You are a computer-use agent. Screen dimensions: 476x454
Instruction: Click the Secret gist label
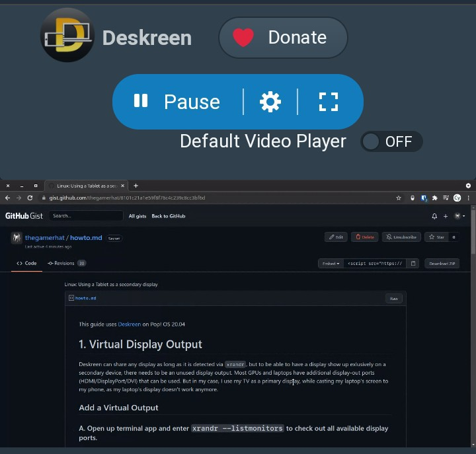[114, 239]
